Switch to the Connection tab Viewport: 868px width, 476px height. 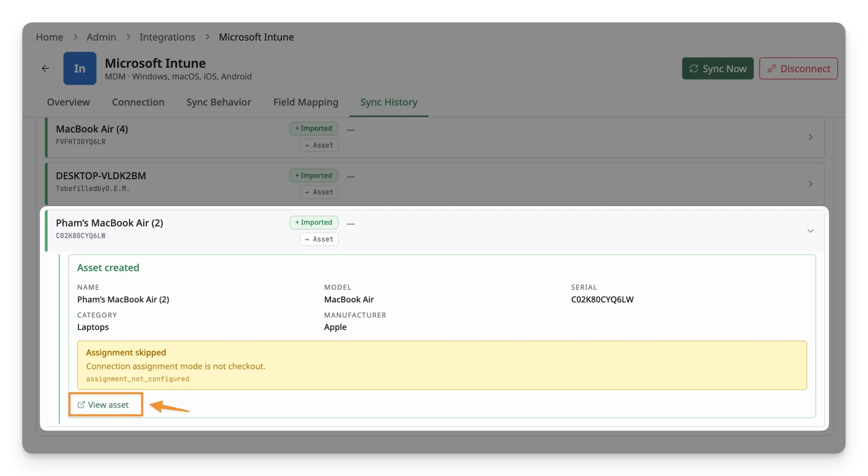pos(138,102)
